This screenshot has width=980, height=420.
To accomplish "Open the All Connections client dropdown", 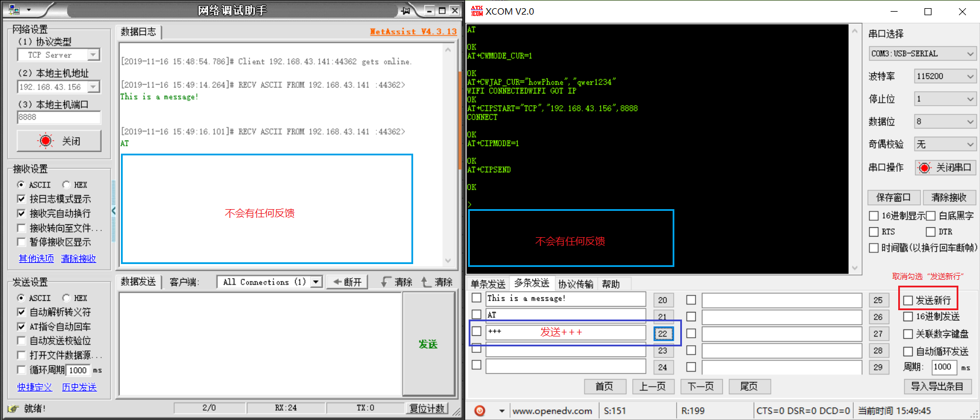I will pyautogui.click(x=316, y=282).
